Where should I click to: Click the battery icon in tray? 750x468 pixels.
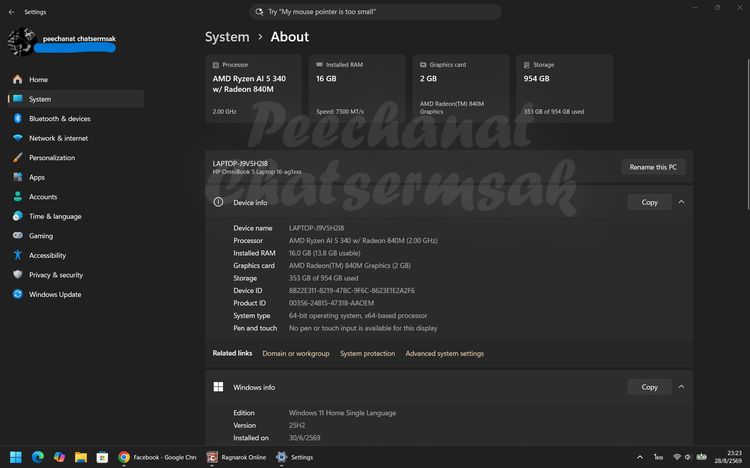point(702,457)
